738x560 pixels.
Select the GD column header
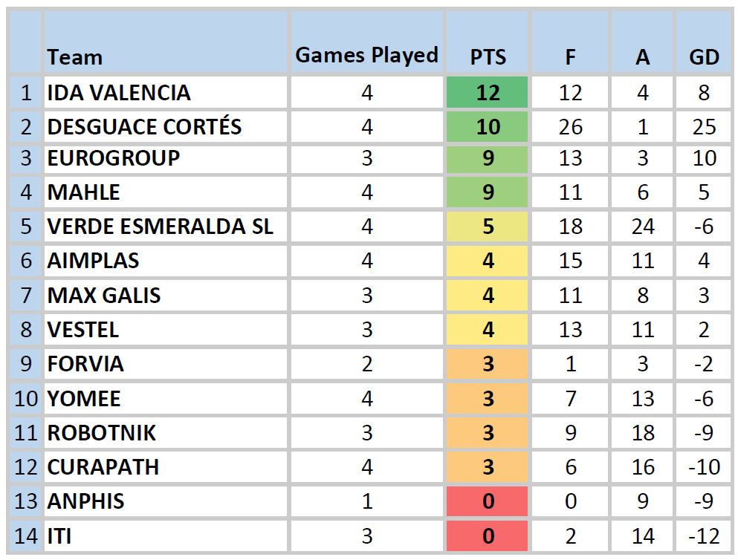[703, 56]
